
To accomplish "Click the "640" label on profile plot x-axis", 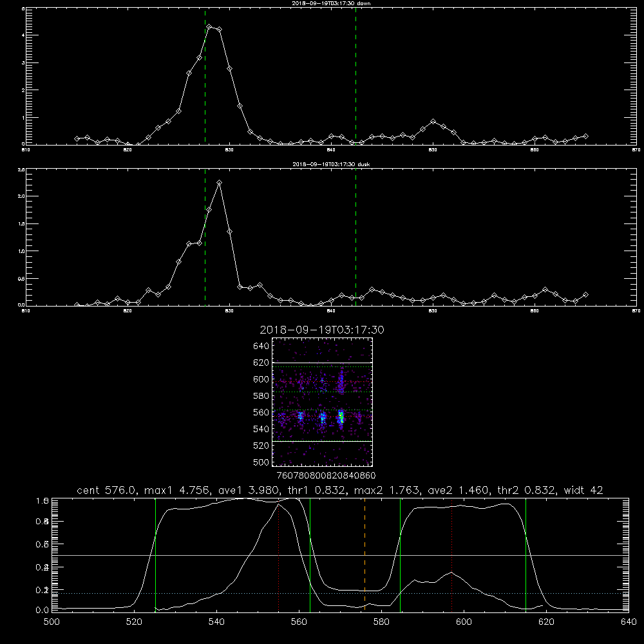I will point(629,622).
